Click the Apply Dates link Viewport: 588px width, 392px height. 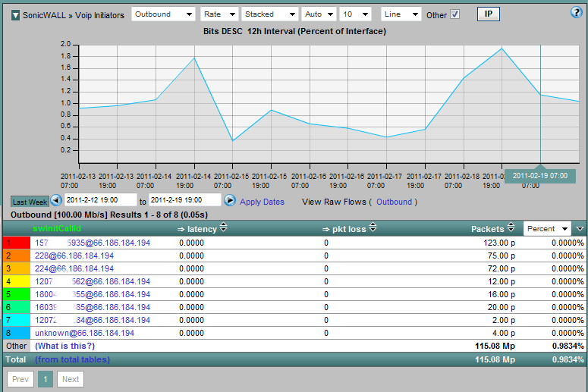pyautogui.click(x=262, y=202)
